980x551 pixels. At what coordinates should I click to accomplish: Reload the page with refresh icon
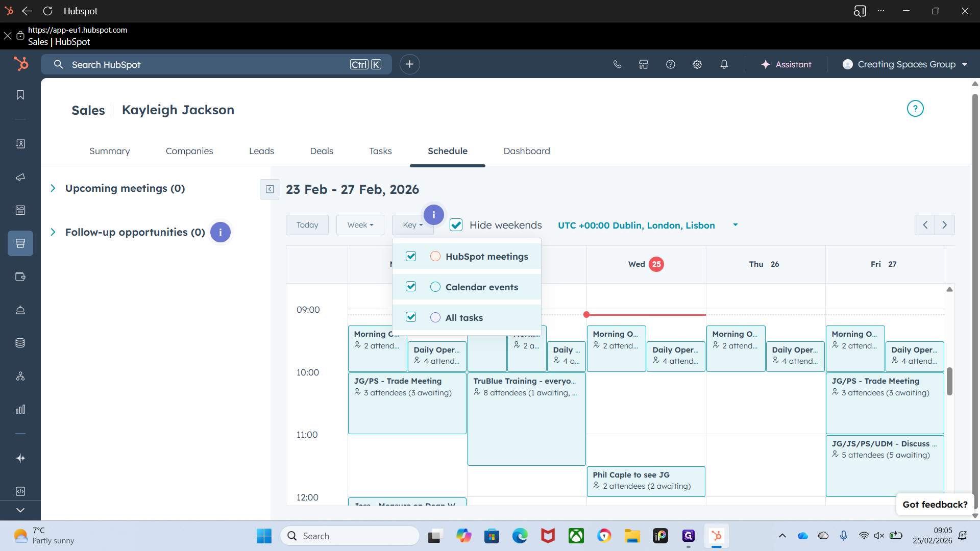coord(47,11)
